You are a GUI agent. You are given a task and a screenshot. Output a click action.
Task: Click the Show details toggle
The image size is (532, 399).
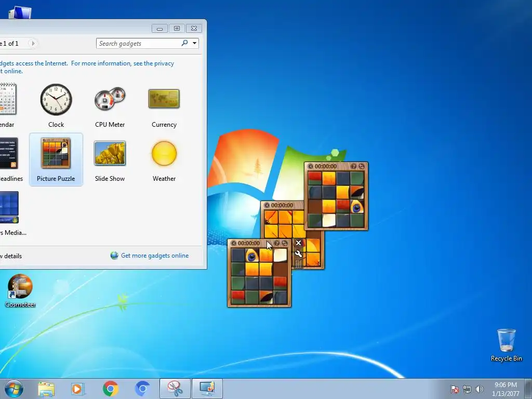click(x=11, y=256)
